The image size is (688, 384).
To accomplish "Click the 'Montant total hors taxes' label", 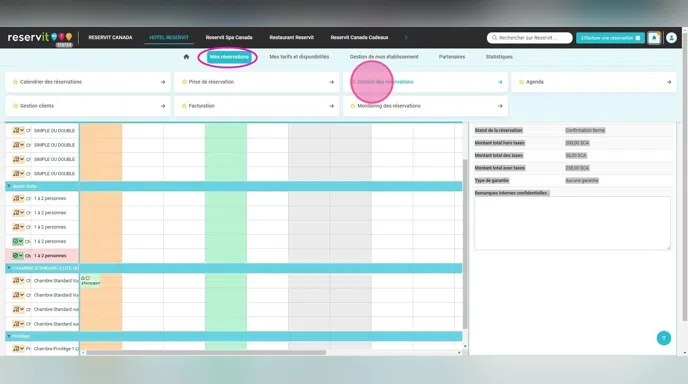I will [499, 143].
